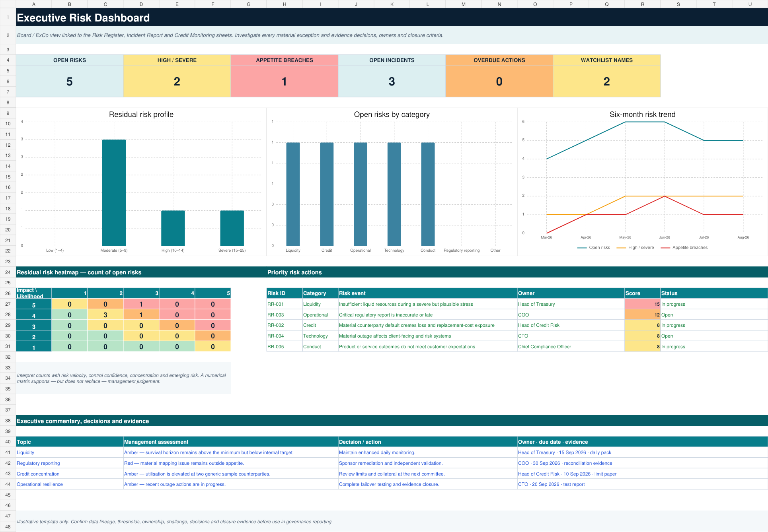Click the Credit concentration topic cell
768x532 pixels.
(x=70, y=474)
